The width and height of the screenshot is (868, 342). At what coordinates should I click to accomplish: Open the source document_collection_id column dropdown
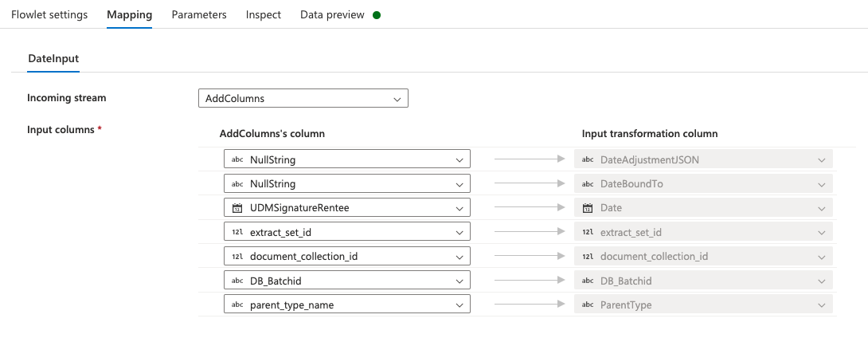pyautogui.click(x=459, y=257)
